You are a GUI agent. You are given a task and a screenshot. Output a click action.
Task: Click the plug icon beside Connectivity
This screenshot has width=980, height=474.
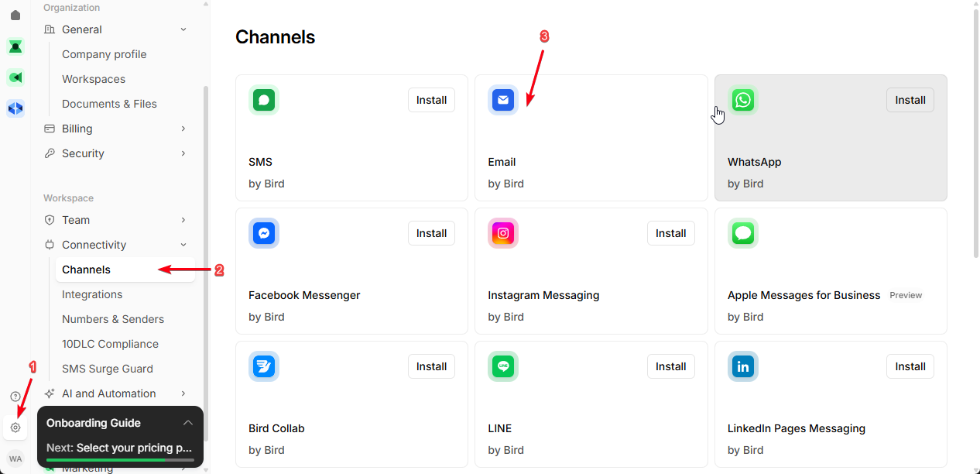50,245
